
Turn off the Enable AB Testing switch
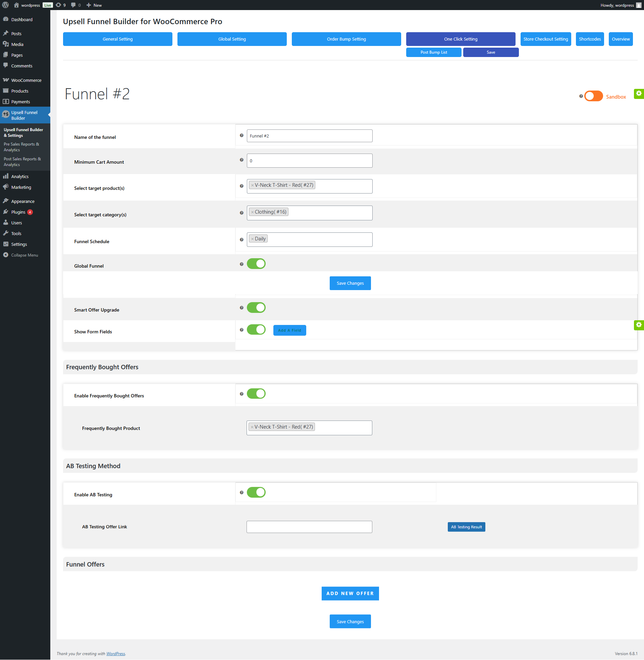(256, 492)
